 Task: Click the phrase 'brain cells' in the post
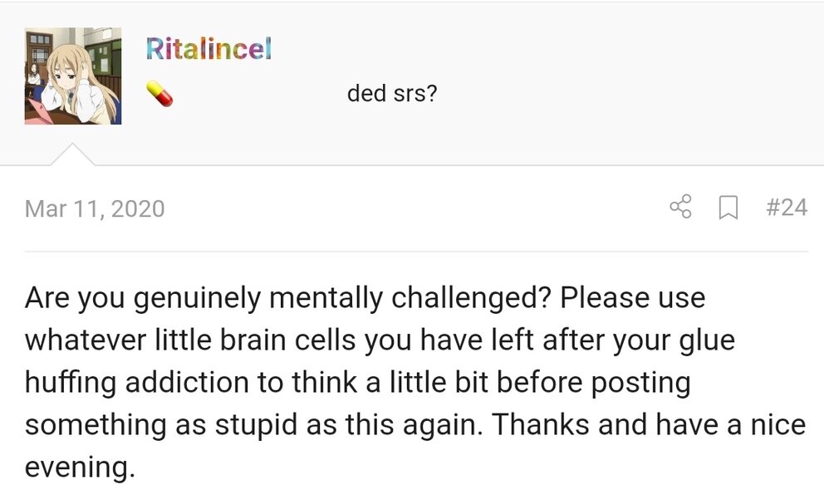click(287, 340)
